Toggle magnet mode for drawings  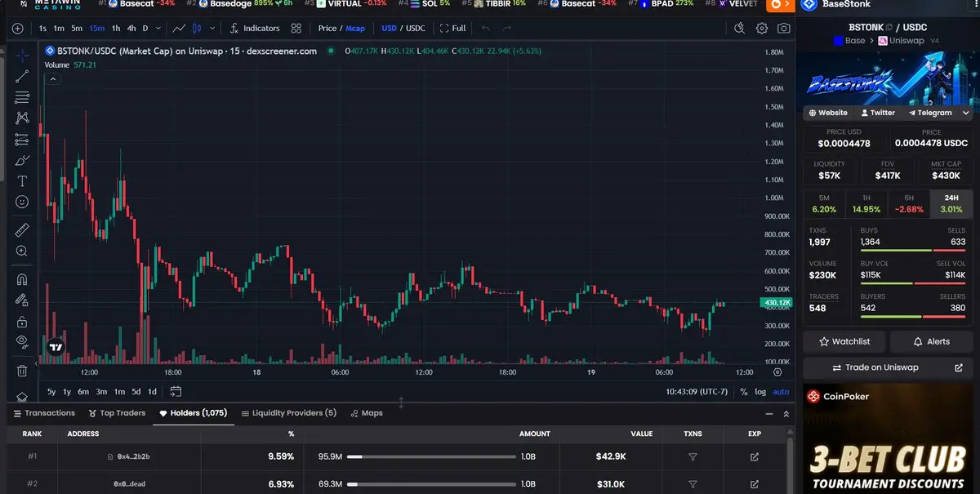(x=22, y=279)
